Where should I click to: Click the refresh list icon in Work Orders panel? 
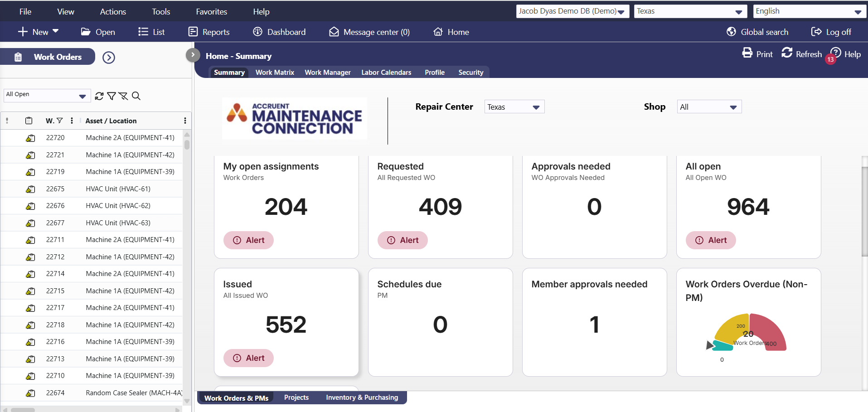point(99,96)
